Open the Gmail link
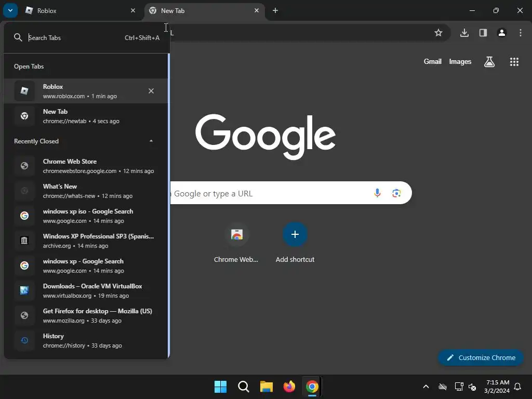 pyautogui.click(x=433, y=61)
